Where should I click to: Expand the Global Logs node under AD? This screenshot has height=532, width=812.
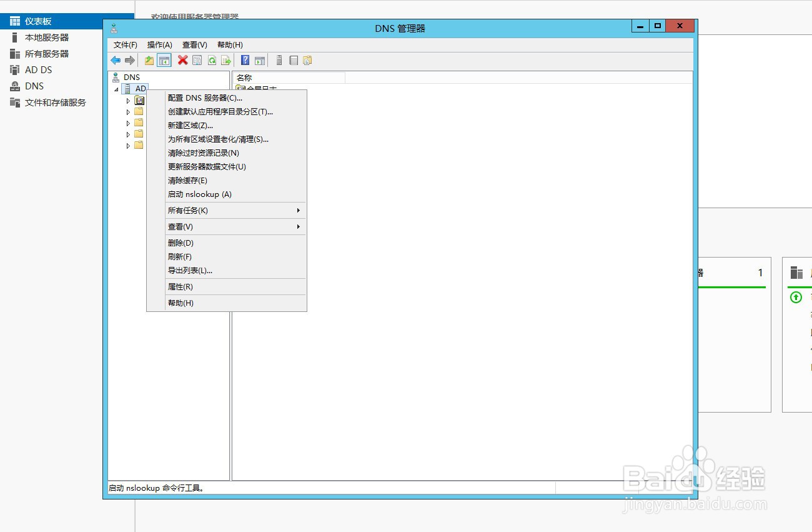coord(128,101)
